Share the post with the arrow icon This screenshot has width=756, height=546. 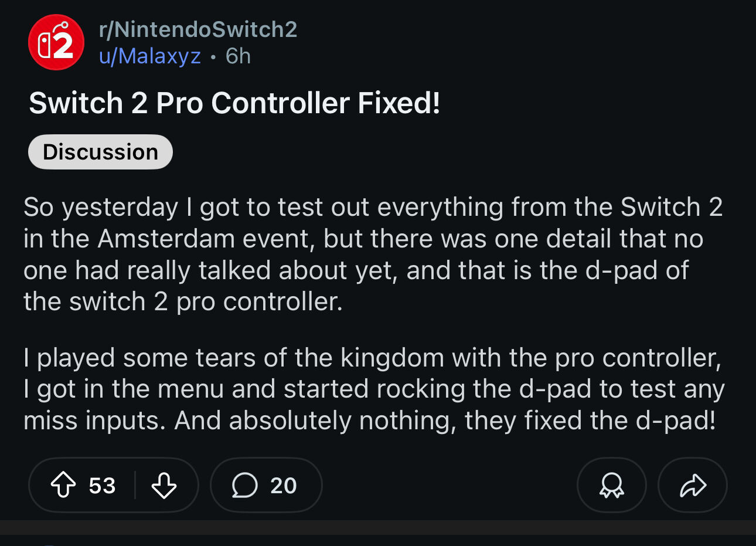tap(693, 485)
